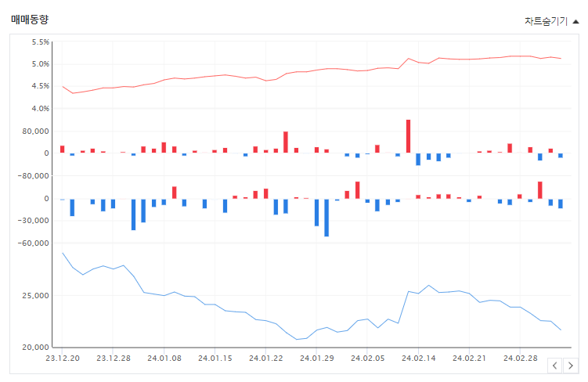Click the -30,000 axis label
The image size is (588, 382).
tap(34, 221)
